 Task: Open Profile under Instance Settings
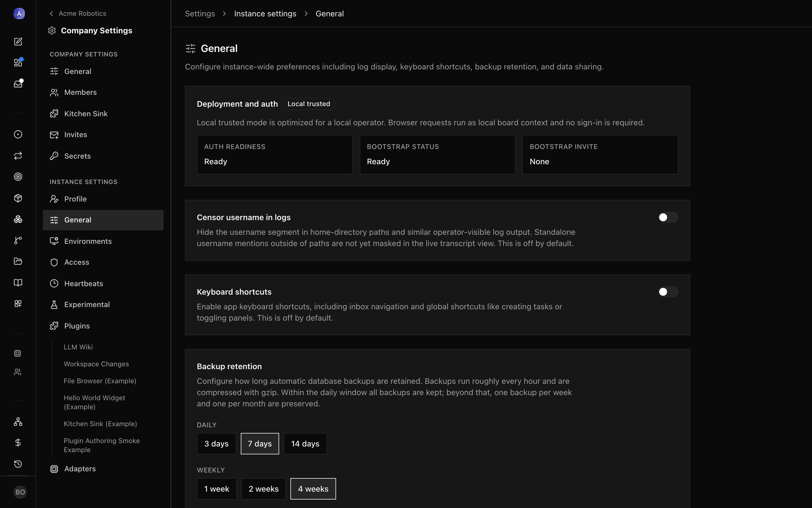103,199
